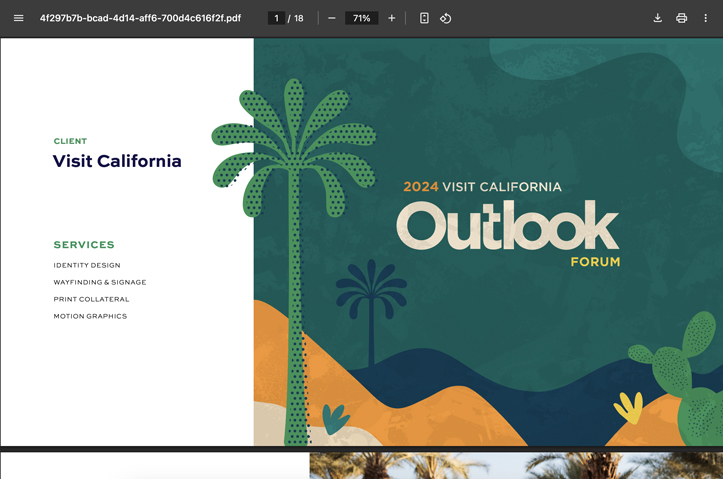The height and width of the screenshot is (479, 723).
Task: Print the PDF document
Action: point(682,18)
